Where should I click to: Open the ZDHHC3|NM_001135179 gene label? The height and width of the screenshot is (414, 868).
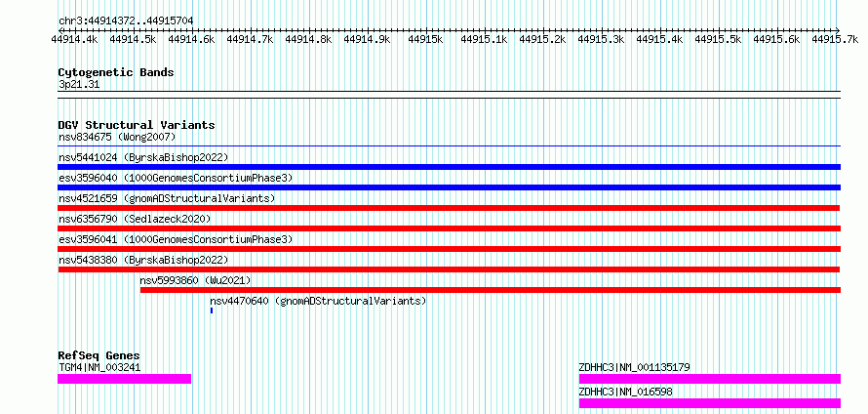pyautogui.click(x=634, y=367)
